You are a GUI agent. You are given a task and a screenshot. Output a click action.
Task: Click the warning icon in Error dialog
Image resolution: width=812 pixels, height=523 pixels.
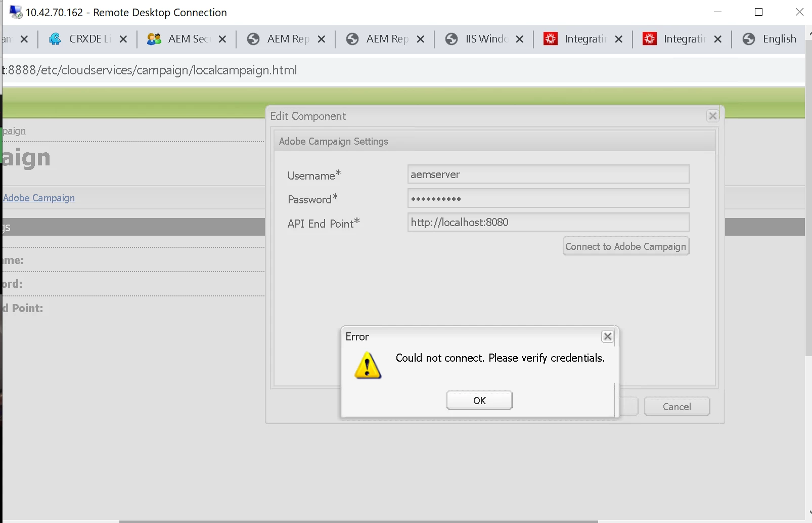[x=368, y=365]
